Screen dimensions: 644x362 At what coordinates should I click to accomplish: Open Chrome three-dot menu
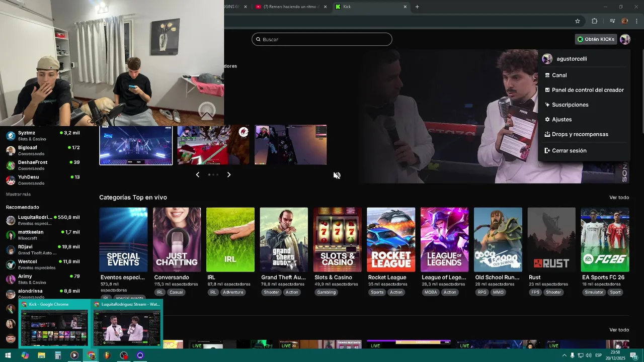point(636,21)
